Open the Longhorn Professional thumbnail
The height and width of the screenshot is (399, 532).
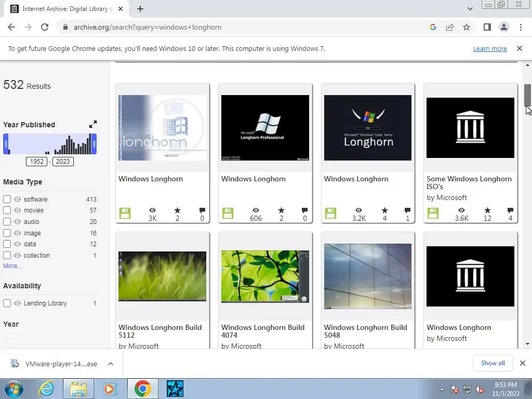point(265,128)
